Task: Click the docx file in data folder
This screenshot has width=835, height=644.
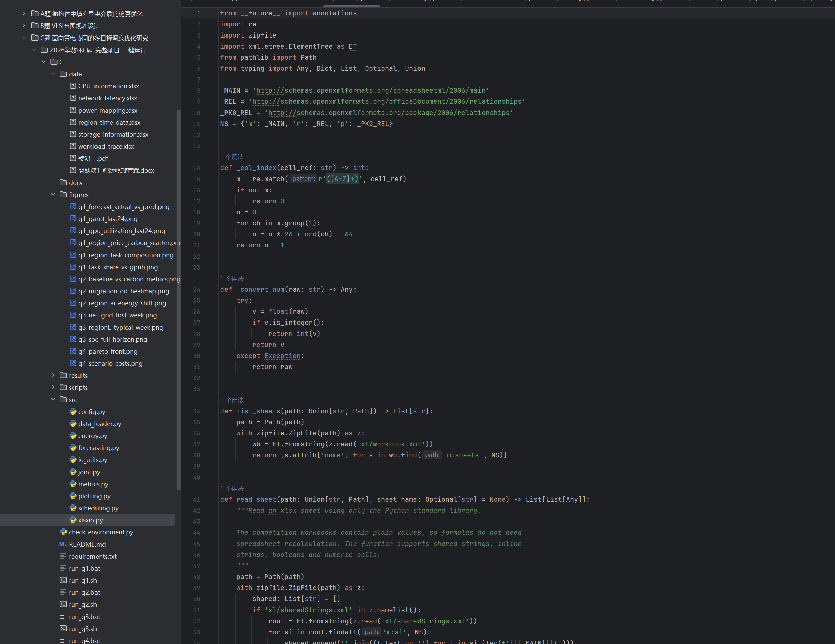Action: [x=116, y=170]
